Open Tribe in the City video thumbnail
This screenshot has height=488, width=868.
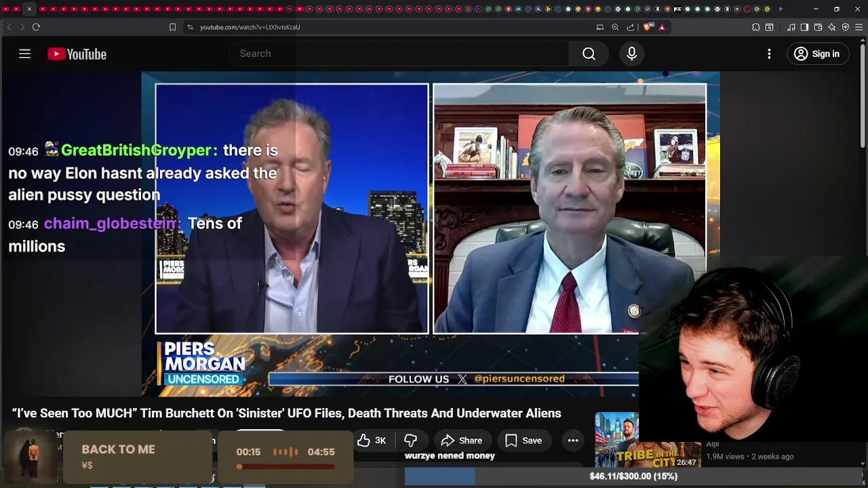648,441
